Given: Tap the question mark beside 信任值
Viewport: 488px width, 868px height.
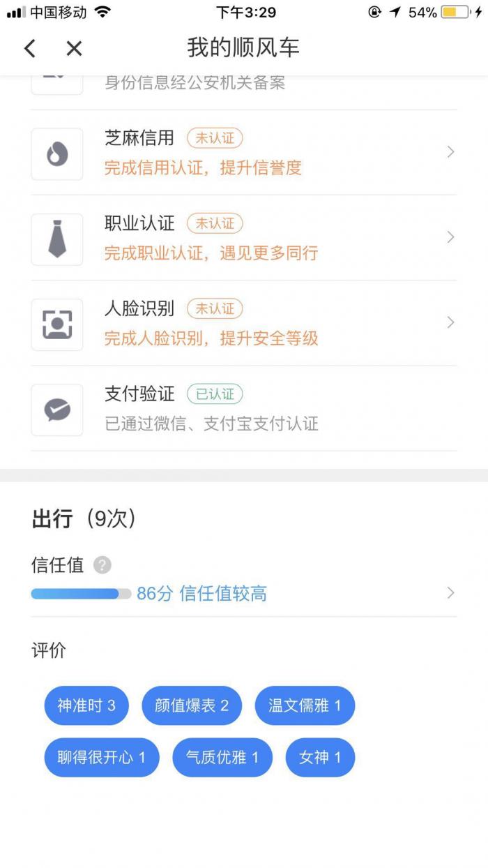Looking at the screenshot, I should pyautogui.click(x=102, y=565).
